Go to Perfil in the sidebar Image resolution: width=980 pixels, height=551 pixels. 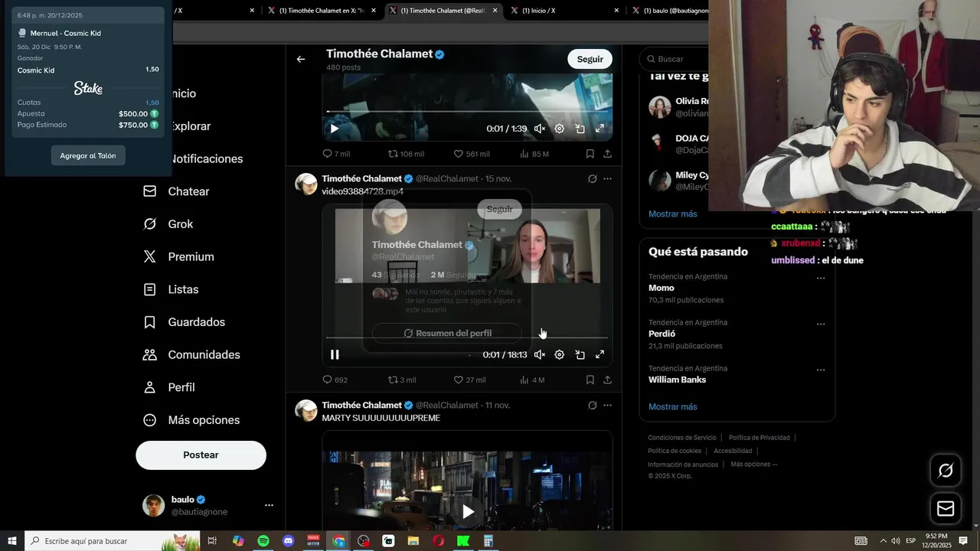pyautogui.click(x=168, y=387)
